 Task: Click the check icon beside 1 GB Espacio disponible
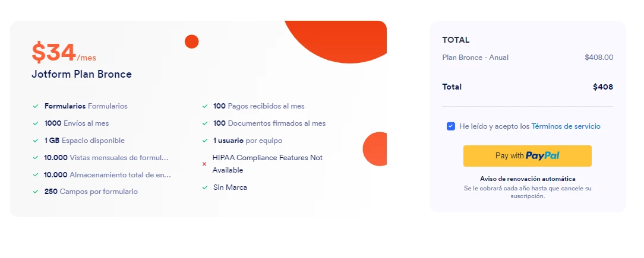click(36, 141)
